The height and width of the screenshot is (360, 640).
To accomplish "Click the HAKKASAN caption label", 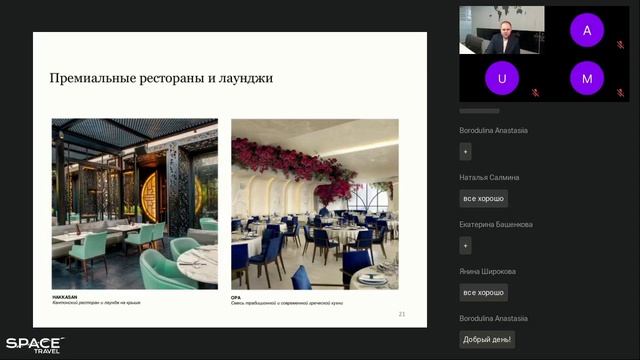I will pyautogui.click(x=64, y=297).
